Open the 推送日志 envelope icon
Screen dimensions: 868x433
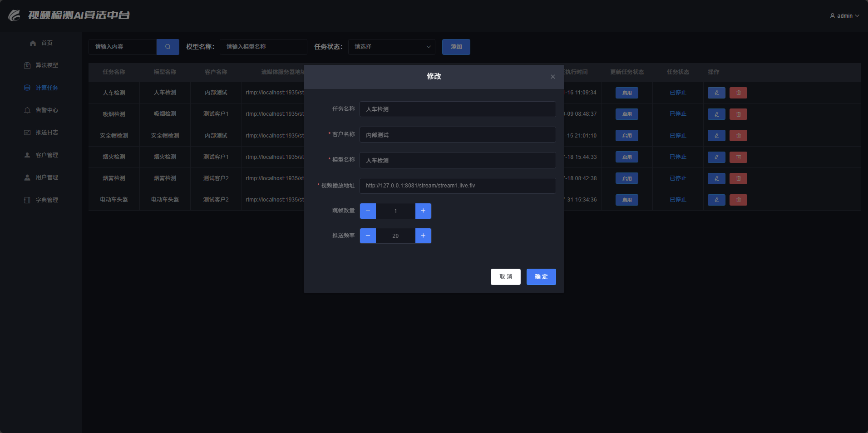[27, 132]
